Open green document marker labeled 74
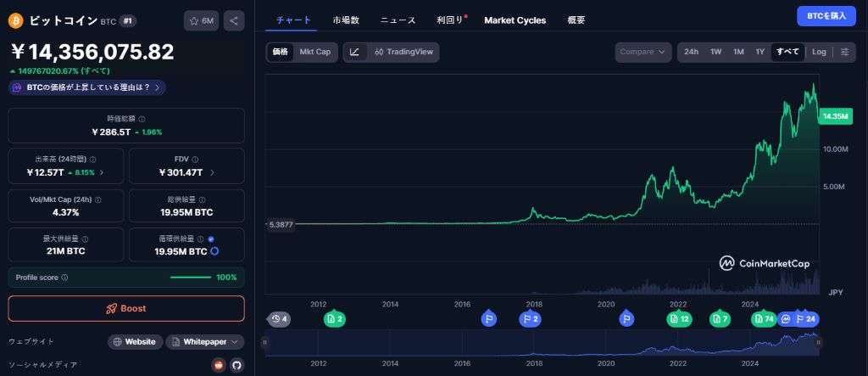868x376 pixels. coord(764,319)
